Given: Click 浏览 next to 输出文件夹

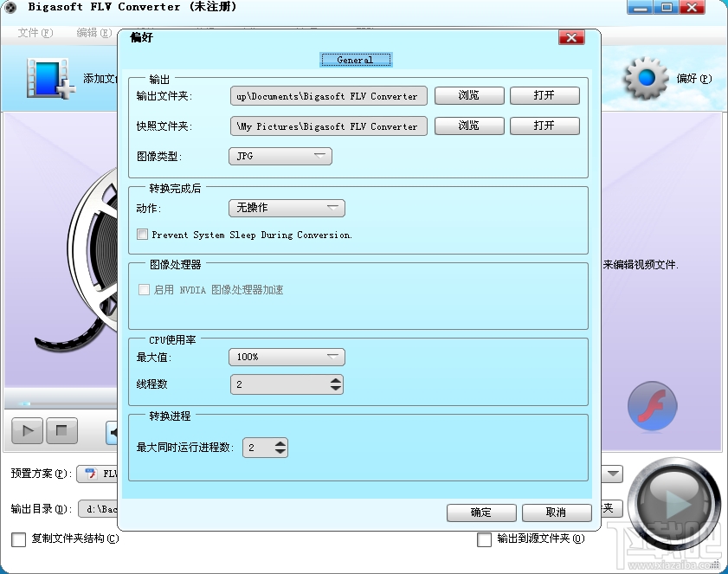Looking at the screenshot, I should (x=468, y=95).
